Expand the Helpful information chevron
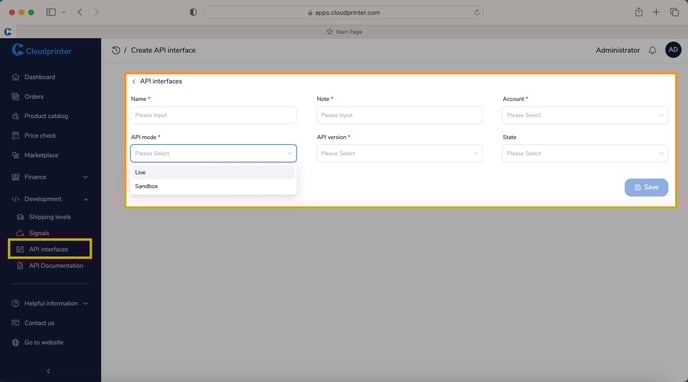The height and width of the screenshot is (382, 688). 86,303
